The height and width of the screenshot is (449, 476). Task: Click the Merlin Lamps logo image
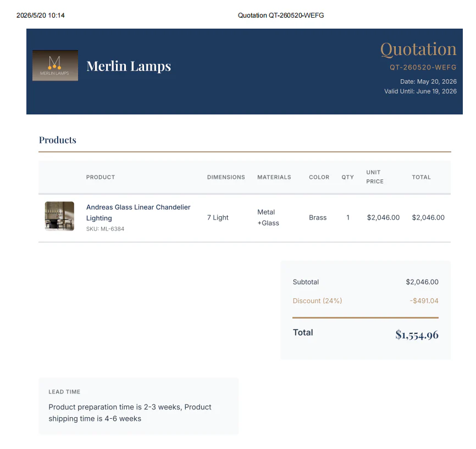56,65
